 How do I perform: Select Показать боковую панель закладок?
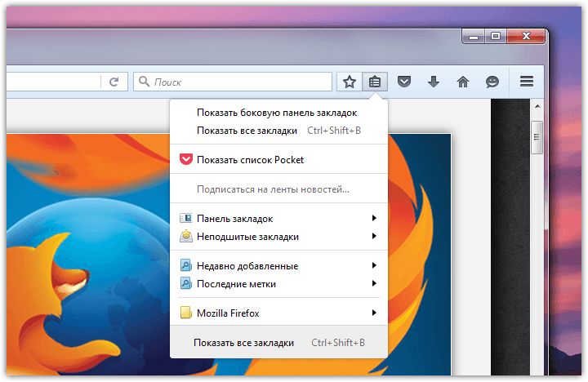coord(277,113)
